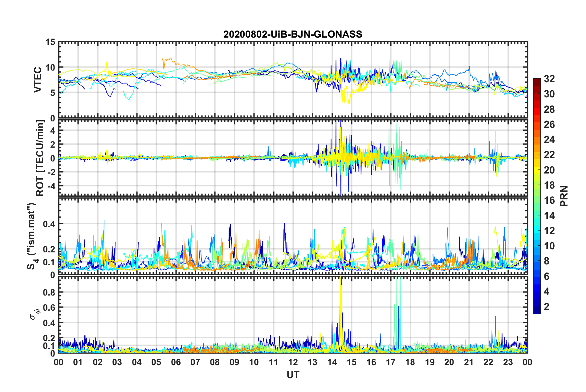Click the yellow colorbar band beside 20
The height and width of the screenshot is (392, 586).
click(x=537, y=170)
